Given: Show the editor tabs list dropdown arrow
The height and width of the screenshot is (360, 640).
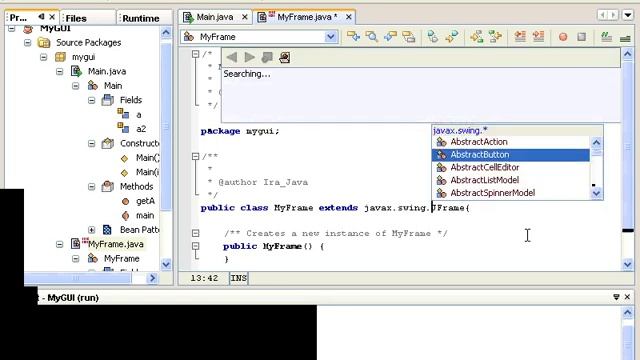Looking at the screenshot, I should (x=628, y=15).
